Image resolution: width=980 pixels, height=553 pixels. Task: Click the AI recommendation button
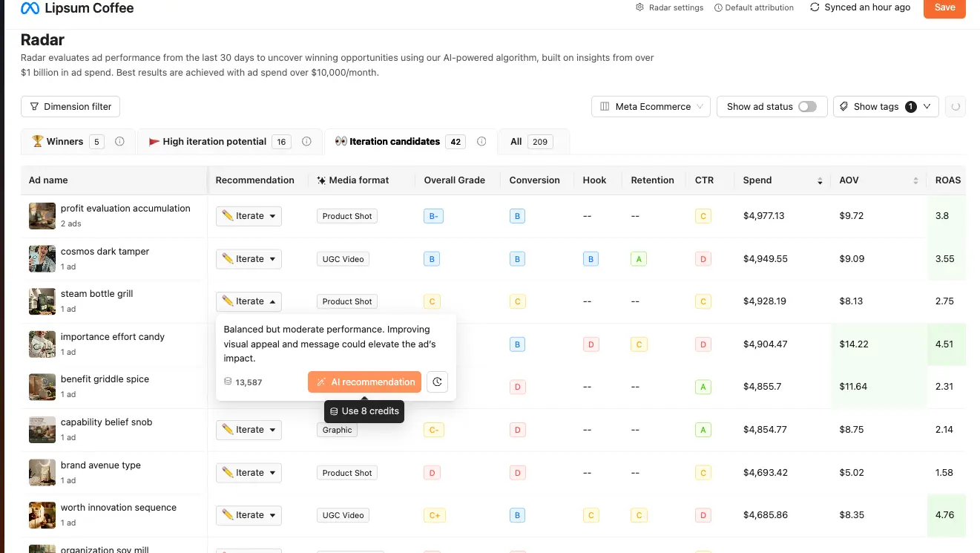point(364,382)
